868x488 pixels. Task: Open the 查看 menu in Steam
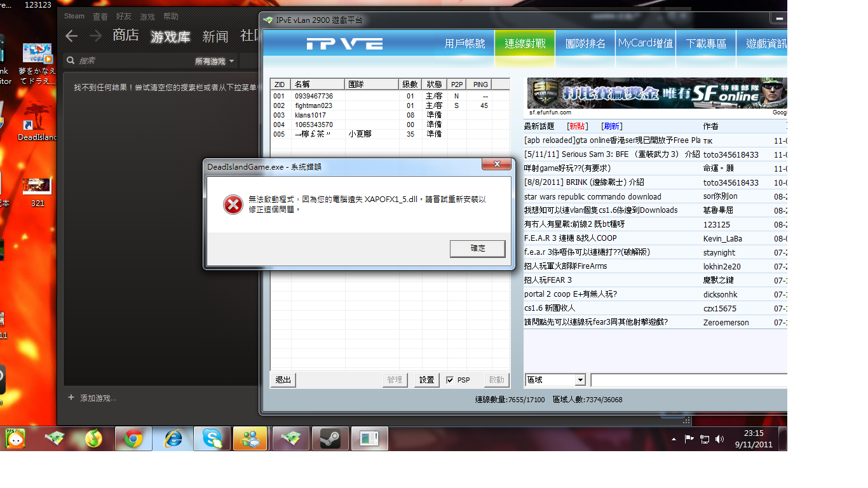(100, 17)
